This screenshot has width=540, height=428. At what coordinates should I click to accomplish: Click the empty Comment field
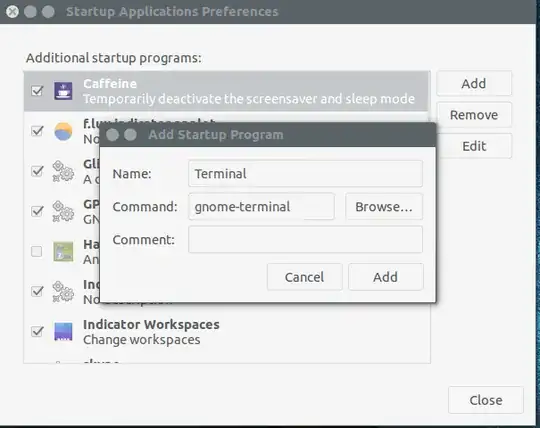[x=305, y=240]
